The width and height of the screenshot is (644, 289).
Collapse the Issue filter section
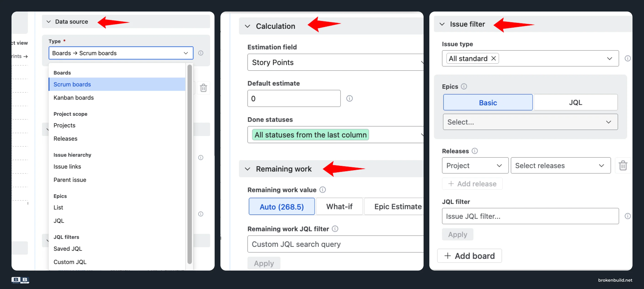pyautogui.click(x=442, y=24)
